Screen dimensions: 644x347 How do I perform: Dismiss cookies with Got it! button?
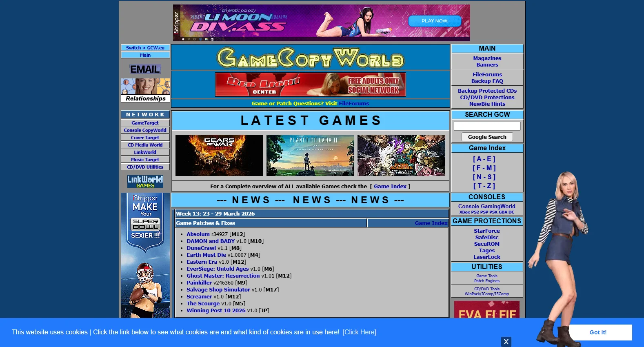pyautogui.click(x=598, y=332)
